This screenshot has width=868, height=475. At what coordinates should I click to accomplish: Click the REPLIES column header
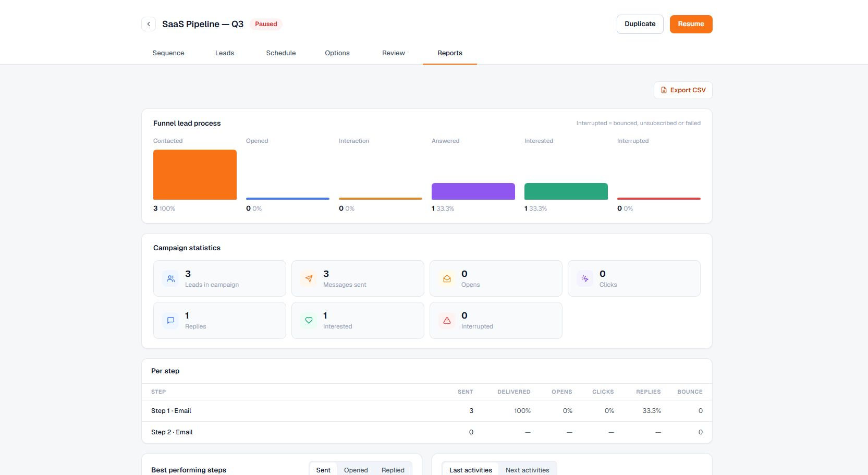tap(649, 392)
